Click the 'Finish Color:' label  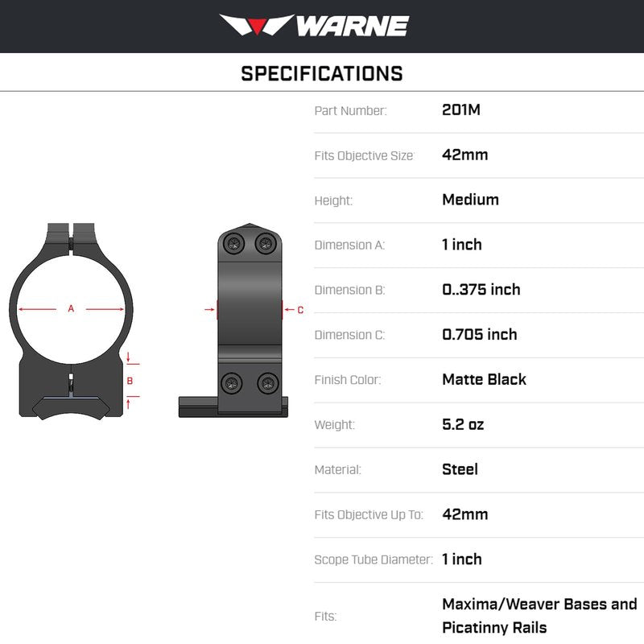(x=348, y=380)
